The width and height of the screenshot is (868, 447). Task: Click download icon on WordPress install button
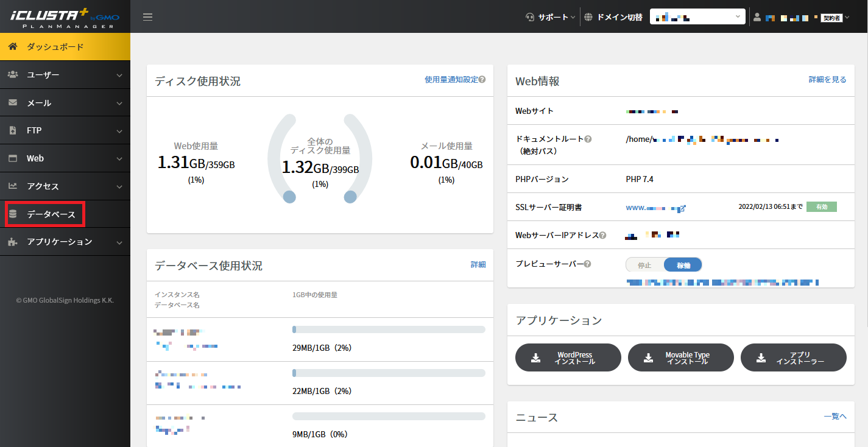click(x=535, y=358)
